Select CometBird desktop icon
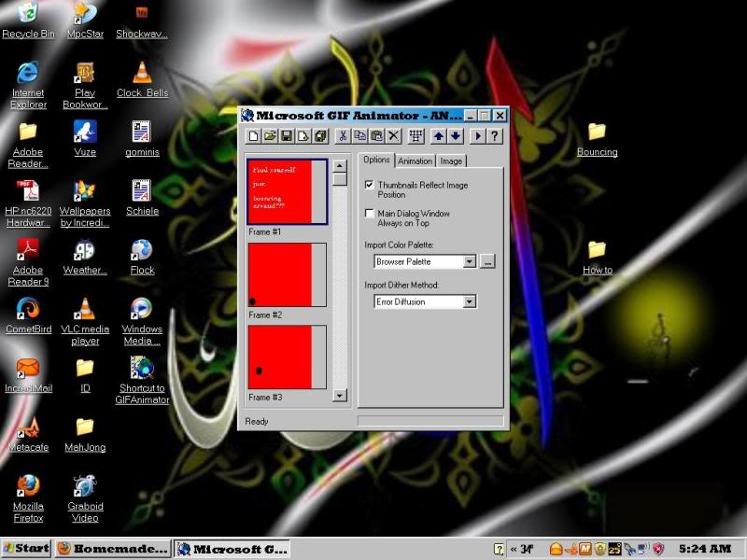 [x=28, y=315]
